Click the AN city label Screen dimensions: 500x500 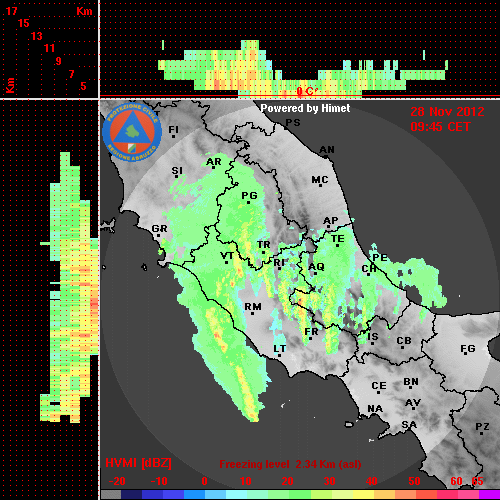pyautogui.click(x=327, y=150)
